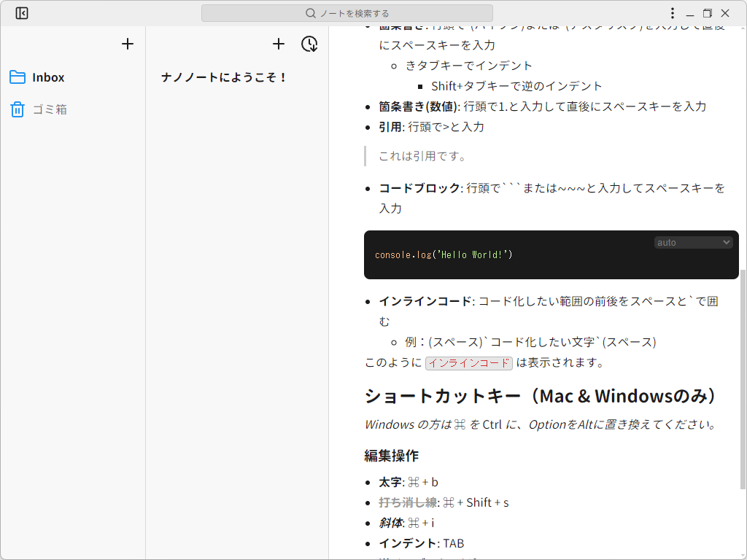This screenshot has height=560, width=747.
Task: Create a folder with the sidebar plus icon
Action: pyautogui.click(x=127, y=44)
